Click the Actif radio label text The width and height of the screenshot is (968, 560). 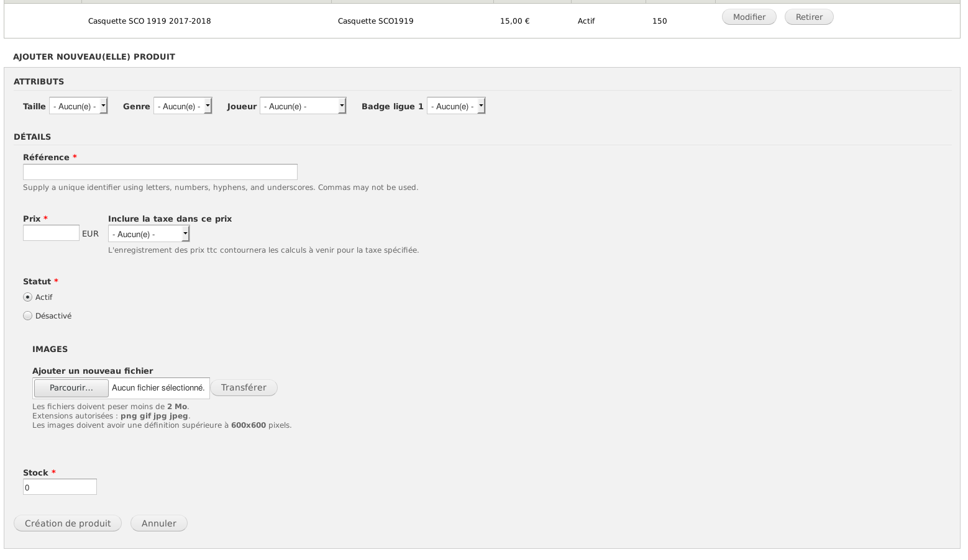coord(43,297)
